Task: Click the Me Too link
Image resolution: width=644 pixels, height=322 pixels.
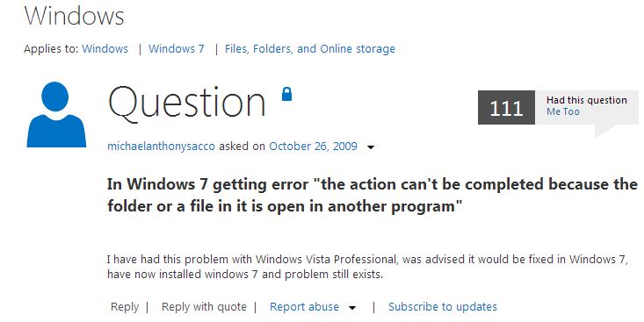Action: (x=562, y=111)
